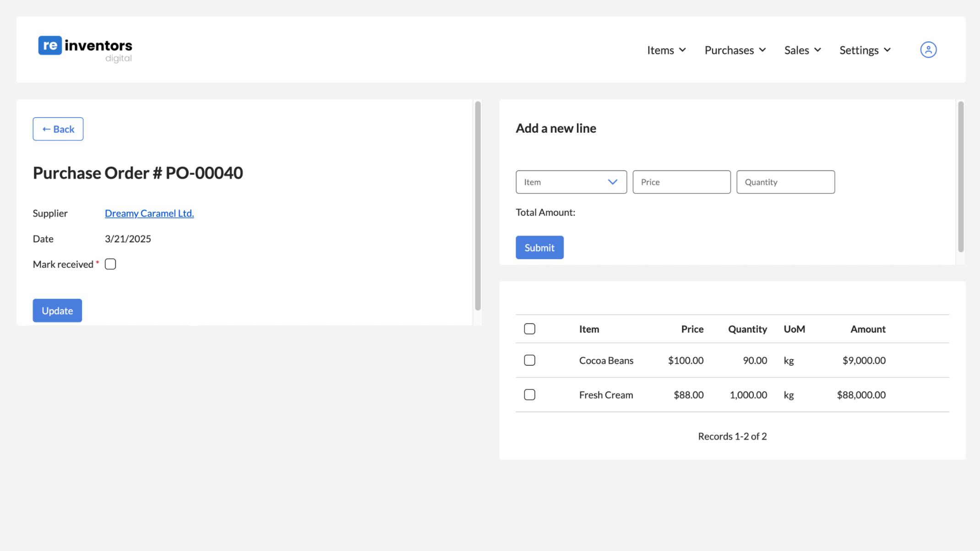
Task: Click the Update button
Action: click(x=57, y=310)
